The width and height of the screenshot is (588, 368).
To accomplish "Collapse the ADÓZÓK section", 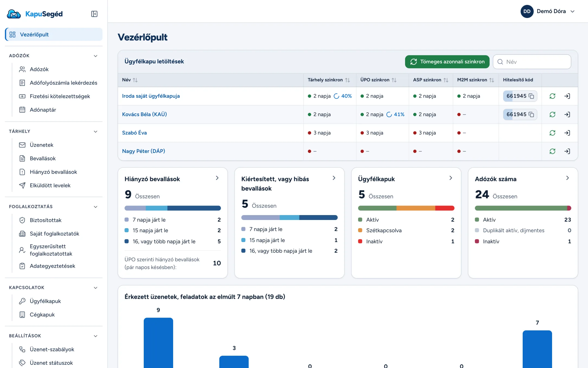I will [x=96, y=56].
